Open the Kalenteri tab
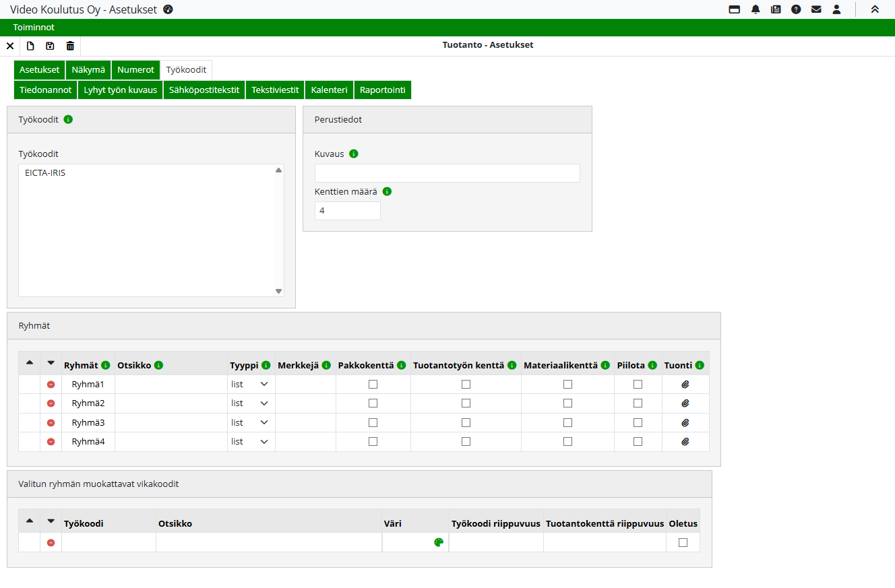 pyautogui.click(x=329, y=90)
